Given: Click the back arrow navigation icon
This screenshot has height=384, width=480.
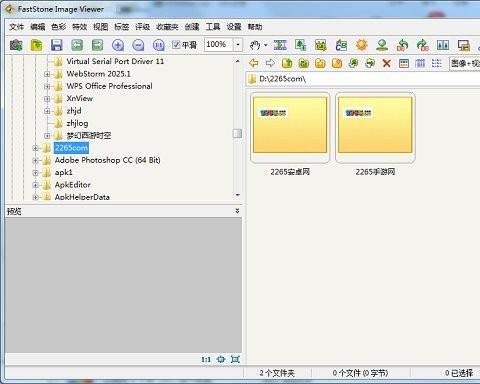Looking at the screenshot, I should pos(254,63).
